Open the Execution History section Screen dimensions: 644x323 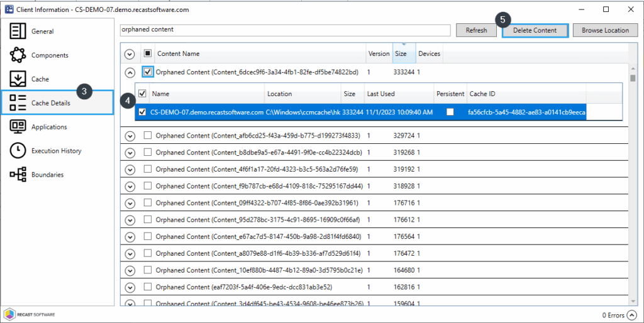pos(56,151)
